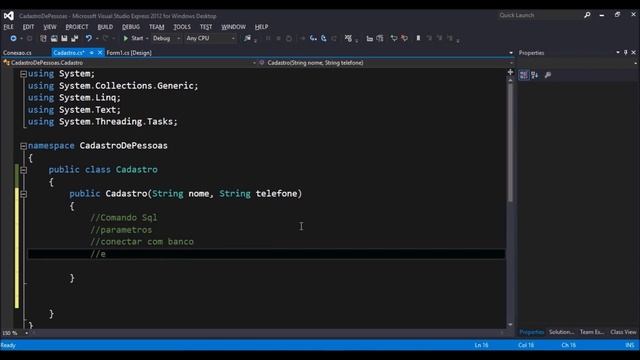Toggle a bookmark with the toolbar icon

[x=418, y=38]
